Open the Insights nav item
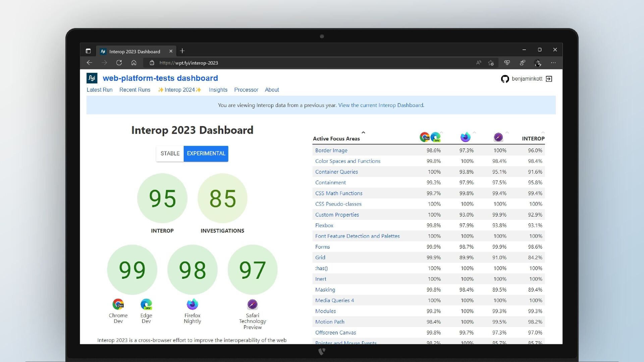The height and width of the screenshot is (362, 644). [218, 90]
